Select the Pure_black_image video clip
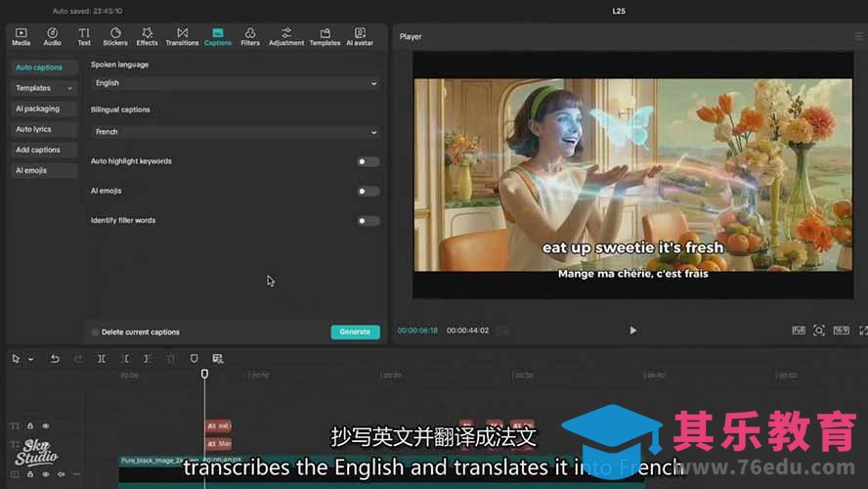Screen dimensions: 868x489 click(382, 471)
